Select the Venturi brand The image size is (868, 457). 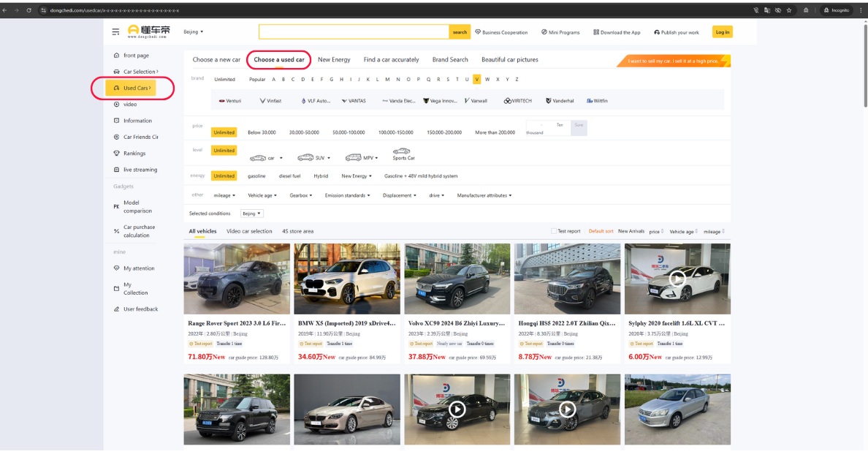click(x=229, y=101)
